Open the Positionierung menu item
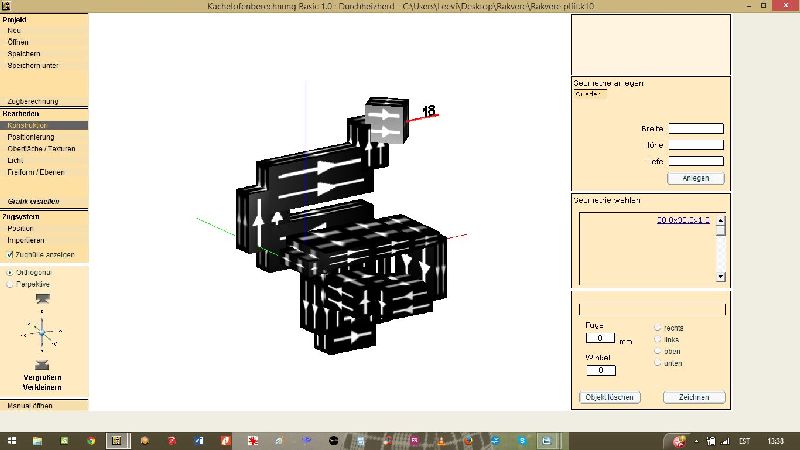The width and height of the screenshot is (800, 450). click(x=31, y=137)
